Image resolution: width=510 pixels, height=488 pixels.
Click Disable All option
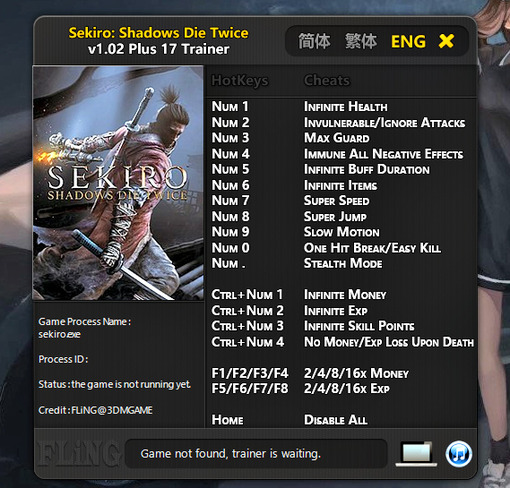click(336, 420)
